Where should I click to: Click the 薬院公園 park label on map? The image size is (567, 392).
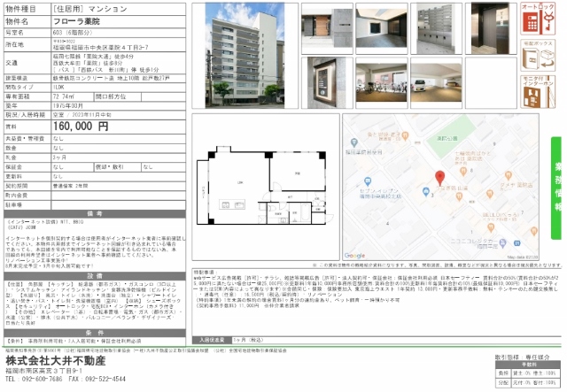[x=447, y=138]
